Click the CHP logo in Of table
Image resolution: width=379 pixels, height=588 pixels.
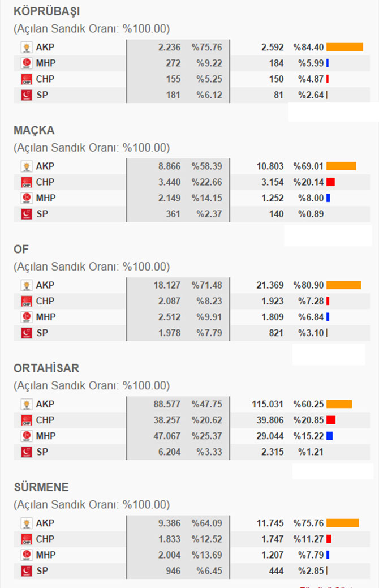(26, 301)
